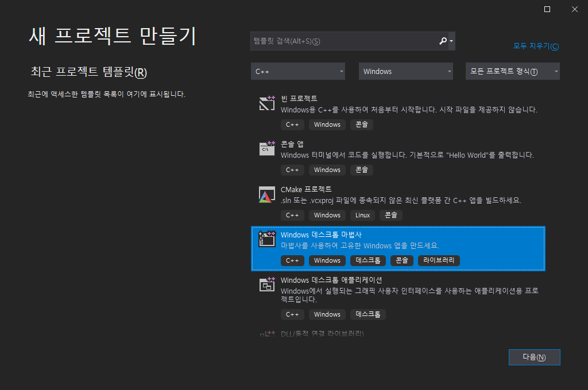Open the 모든 프로젝트 형식 dropdown

[513, 71]
